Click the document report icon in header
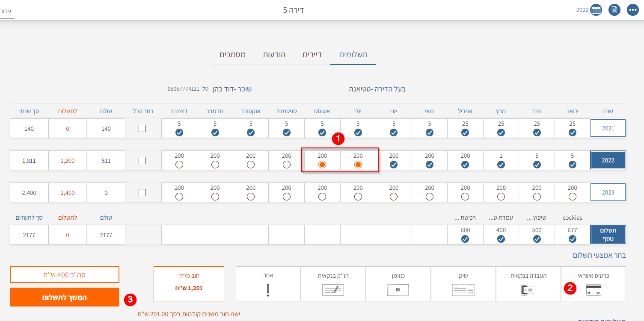 pyautogui.click(x=614, y=10)
